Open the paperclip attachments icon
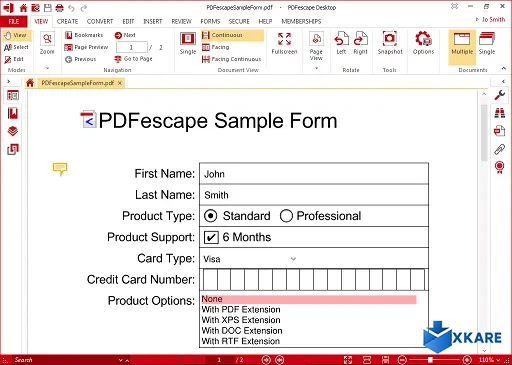512x365 pixels. point(500,149)
